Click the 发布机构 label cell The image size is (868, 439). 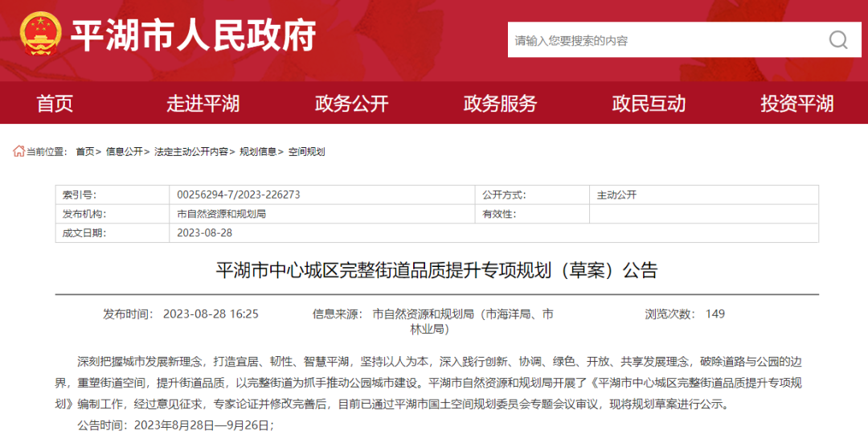tap(113, 214)
